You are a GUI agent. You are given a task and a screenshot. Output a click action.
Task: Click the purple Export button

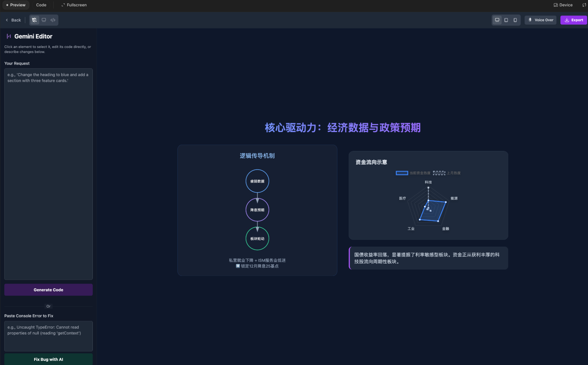(574, 20)
